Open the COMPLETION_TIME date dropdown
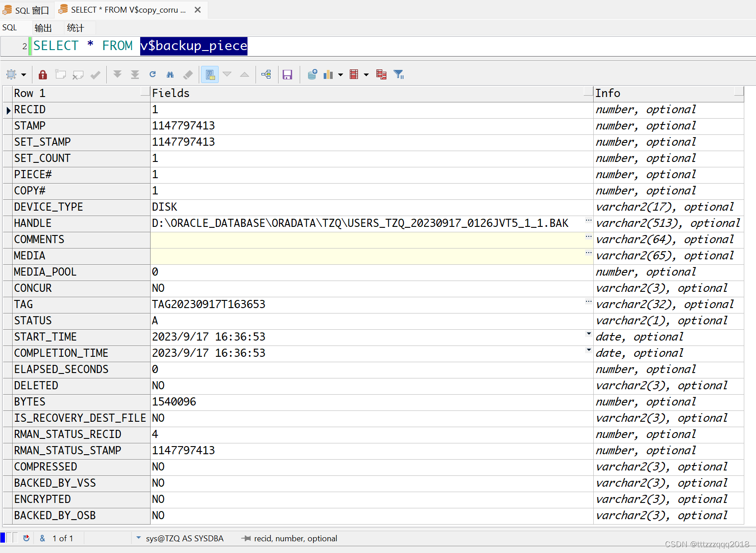This screenshot has width=756, height=553. 588,350
